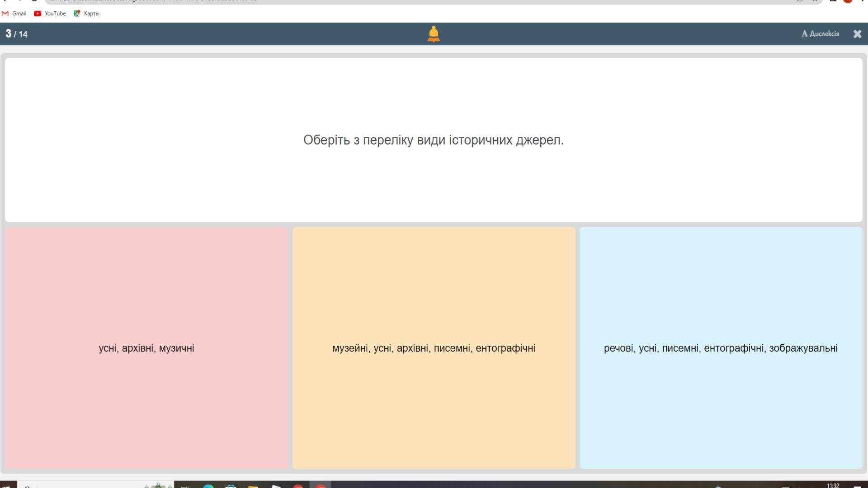Select answer 'усні, архівні, музичні'
The image size is (868, 488).
pyautogui.click(x=146, y=348)
